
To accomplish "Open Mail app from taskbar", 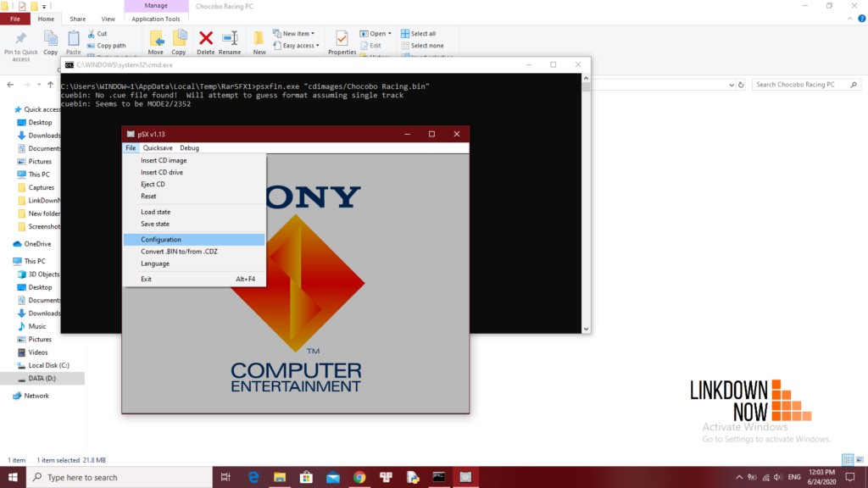I will point(332,477).
